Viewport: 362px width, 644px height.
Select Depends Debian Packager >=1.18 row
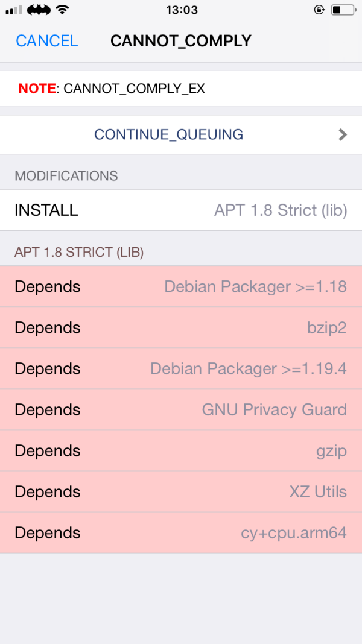tap(181, 286)
